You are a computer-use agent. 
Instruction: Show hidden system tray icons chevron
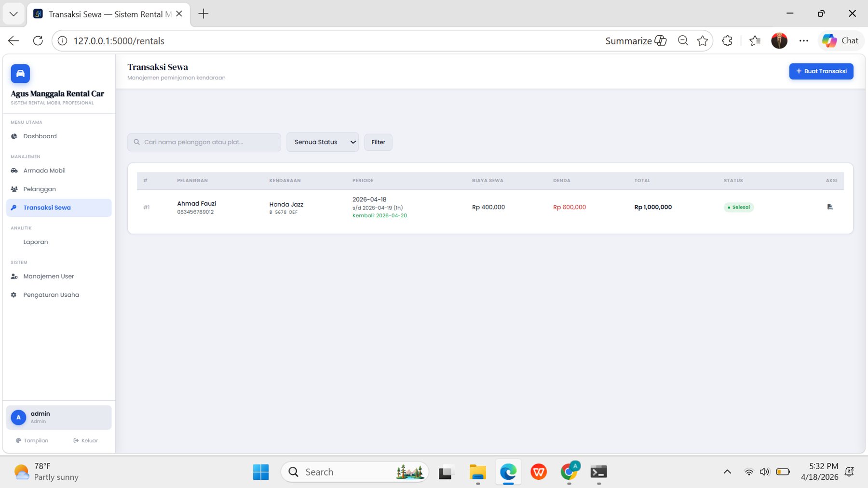point(727,472)
